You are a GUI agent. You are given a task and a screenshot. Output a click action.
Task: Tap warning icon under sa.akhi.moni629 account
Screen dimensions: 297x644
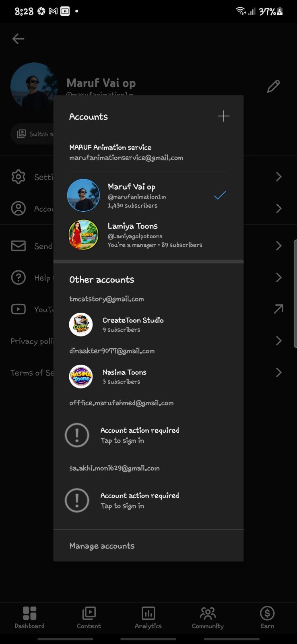[77, 500]
